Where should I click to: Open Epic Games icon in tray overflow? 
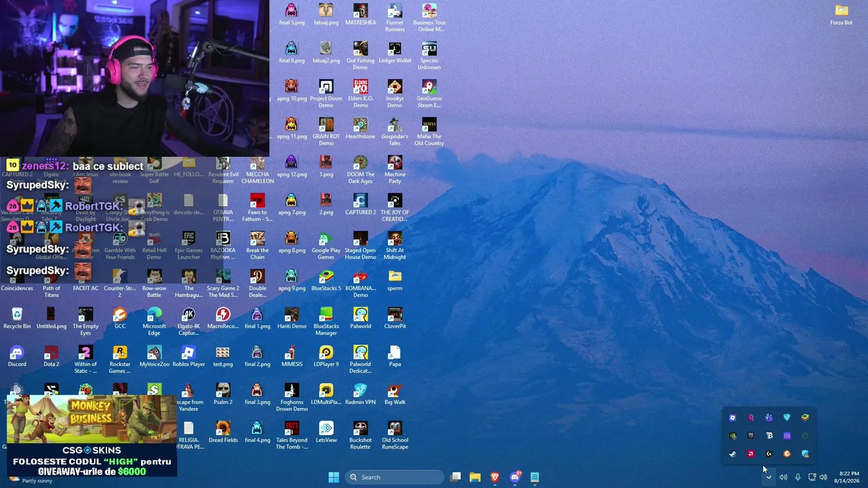(751, 436)
